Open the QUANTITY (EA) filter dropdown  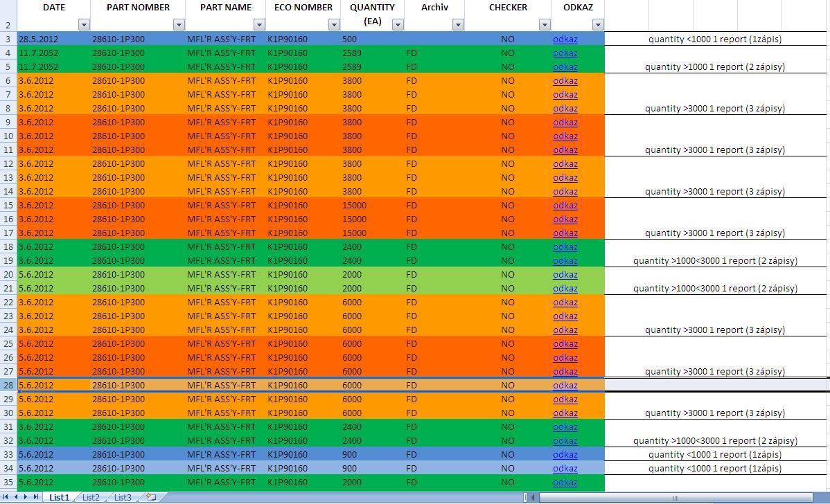[x=398, y=24]
